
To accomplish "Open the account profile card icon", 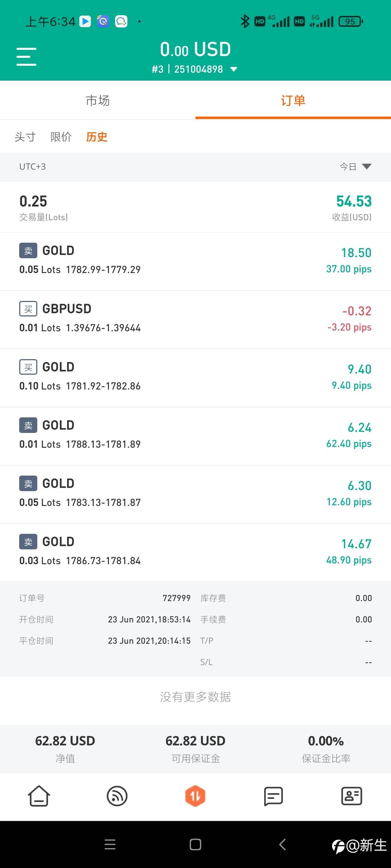I will click(352, 796).
